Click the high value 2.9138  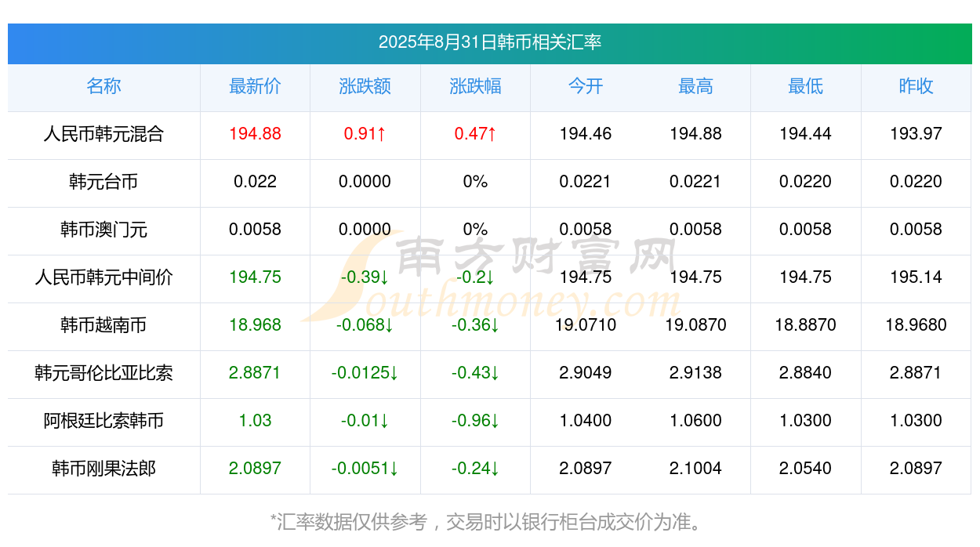(x=695, y=373)
